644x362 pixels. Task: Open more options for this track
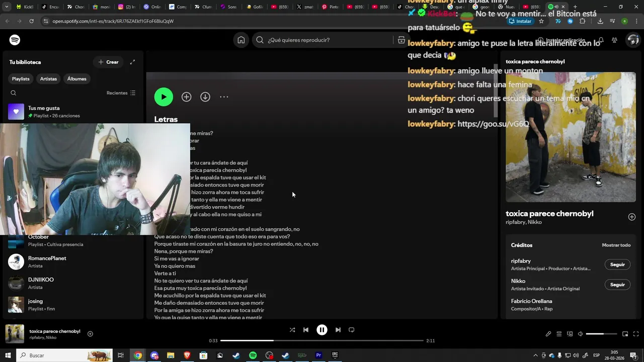(x=224, y=97)
